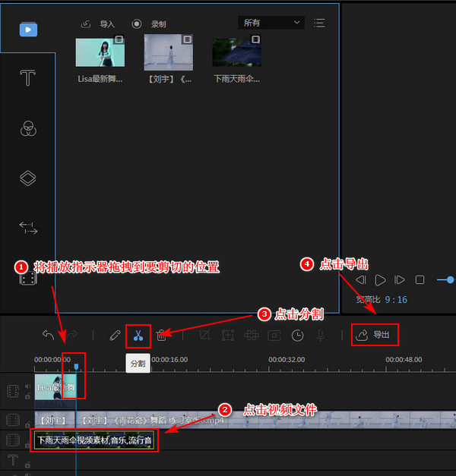Viewport: 456px width, 476px height.
Task: Open the Media library tab in sidebar
Action: (x=28, y=30)
